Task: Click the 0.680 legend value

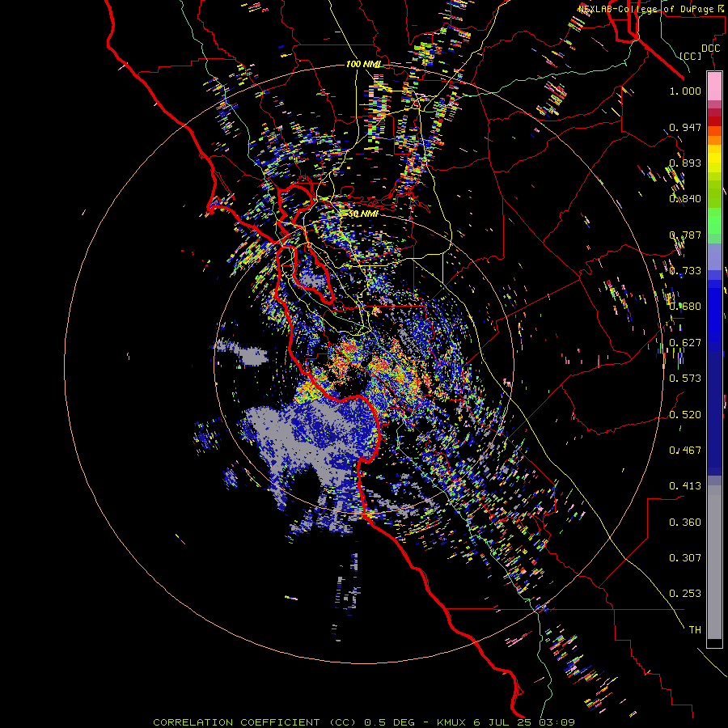Action: (685, 307)
